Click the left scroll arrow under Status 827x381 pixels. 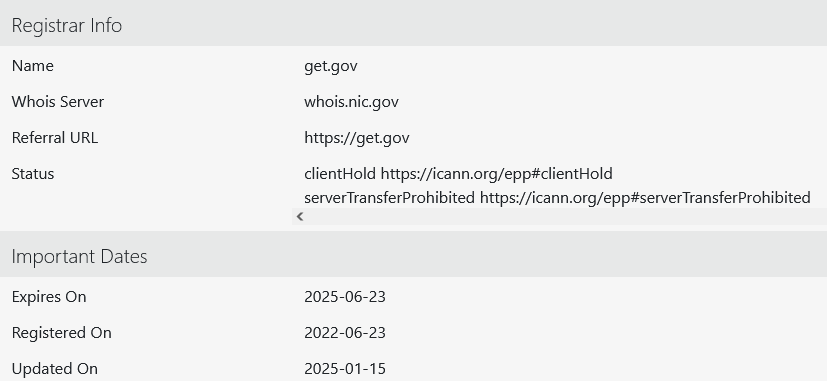300,216
